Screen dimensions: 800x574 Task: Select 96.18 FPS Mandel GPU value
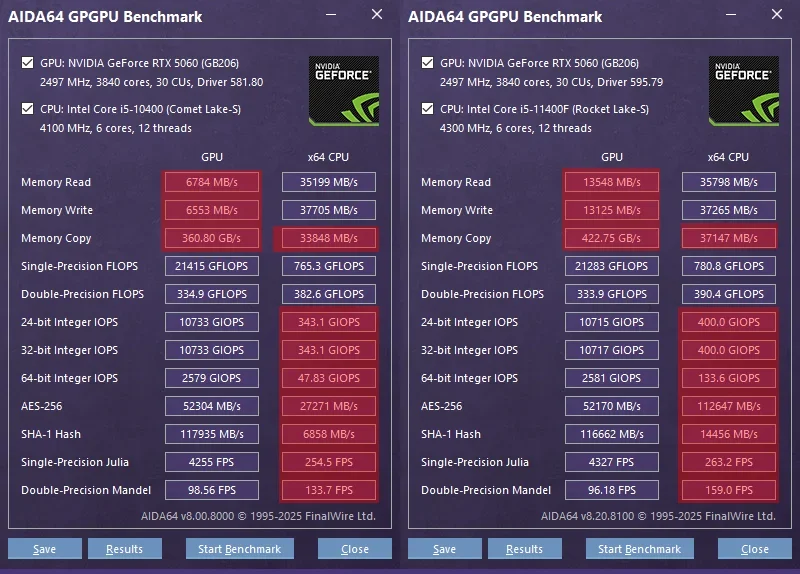pyautogui.click(x=612, y=490)
